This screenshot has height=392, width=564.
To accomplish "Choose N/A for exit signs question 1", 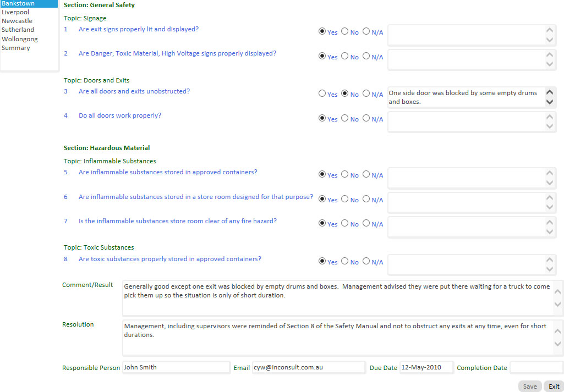I will pyautogui.click(x=366, y=32).
